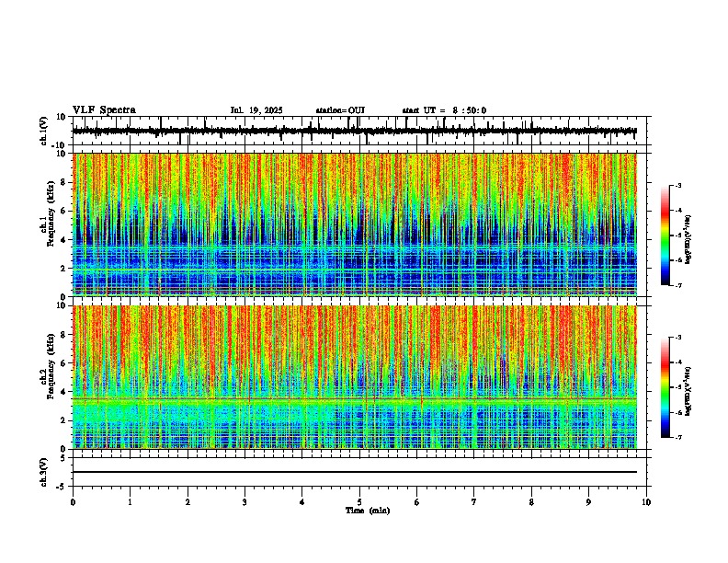
Task: Click the ch.1 color bar PSD unit label
Action: pyautogui.click(x=688, y=240)
